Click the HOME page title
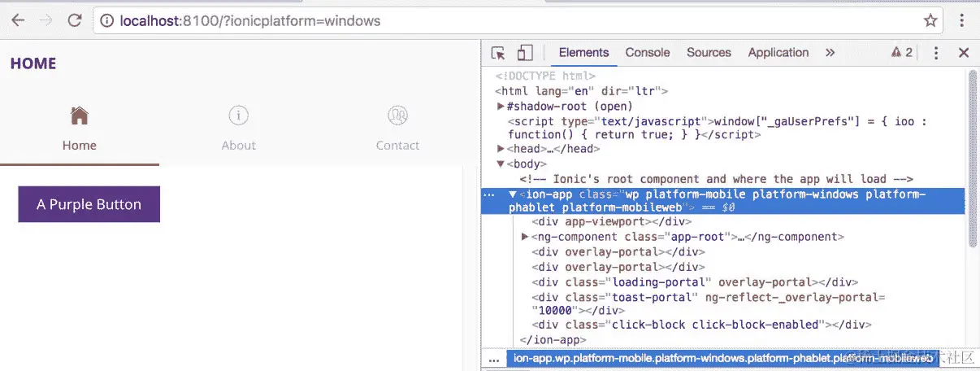Screen dimensions: 980x371 point(33,63)
